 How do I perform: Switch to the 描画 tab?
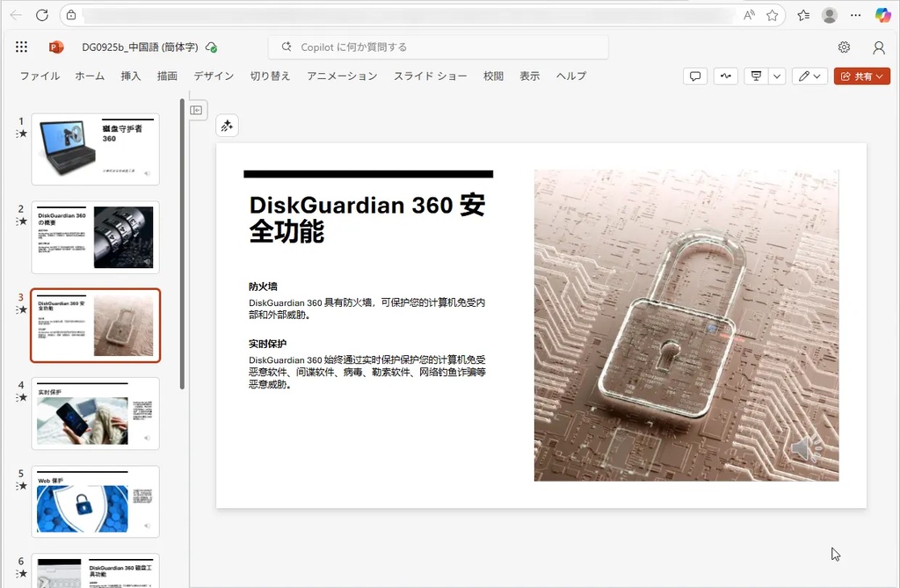tap(167, 76)
